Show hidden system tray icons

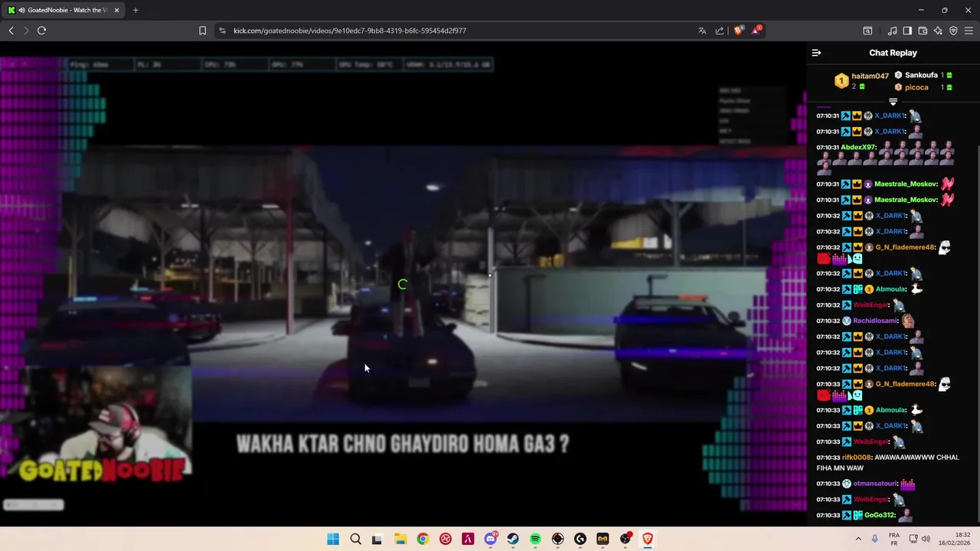tap(858, 539)
